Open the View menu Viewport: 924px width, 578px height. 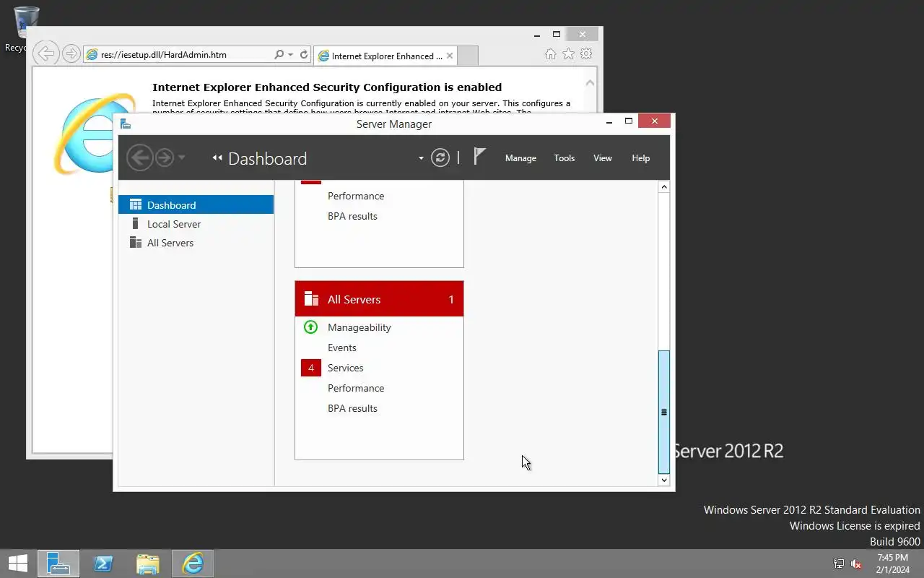pos(603,158)
